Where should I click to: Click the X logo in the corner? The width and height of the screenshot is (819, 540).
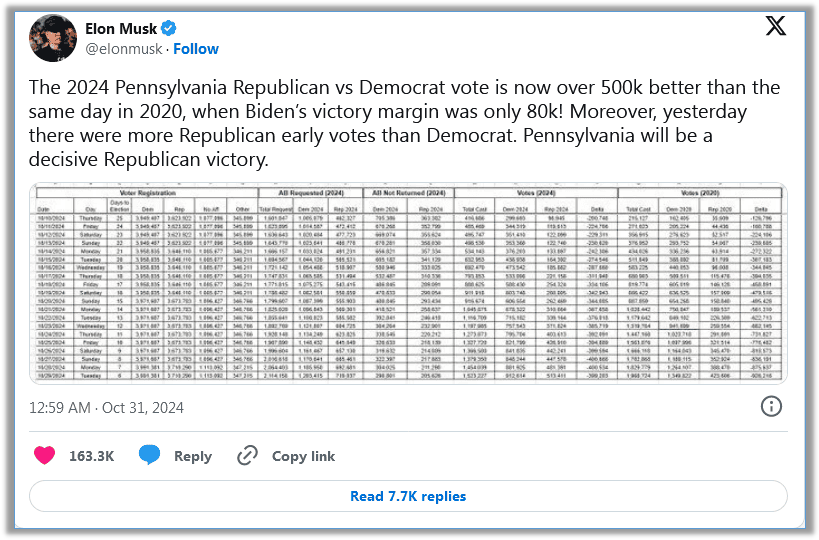click(x=775, y=27)
